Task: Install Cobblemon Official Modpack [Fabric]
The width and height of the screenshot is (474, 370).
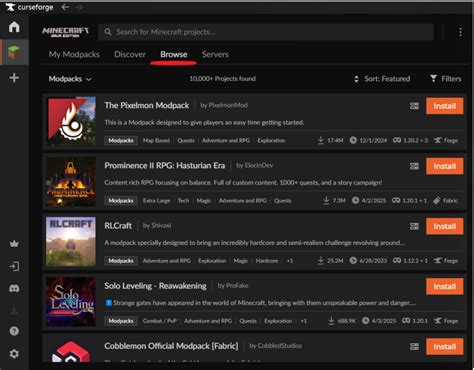Action: (x=444, y=346)
